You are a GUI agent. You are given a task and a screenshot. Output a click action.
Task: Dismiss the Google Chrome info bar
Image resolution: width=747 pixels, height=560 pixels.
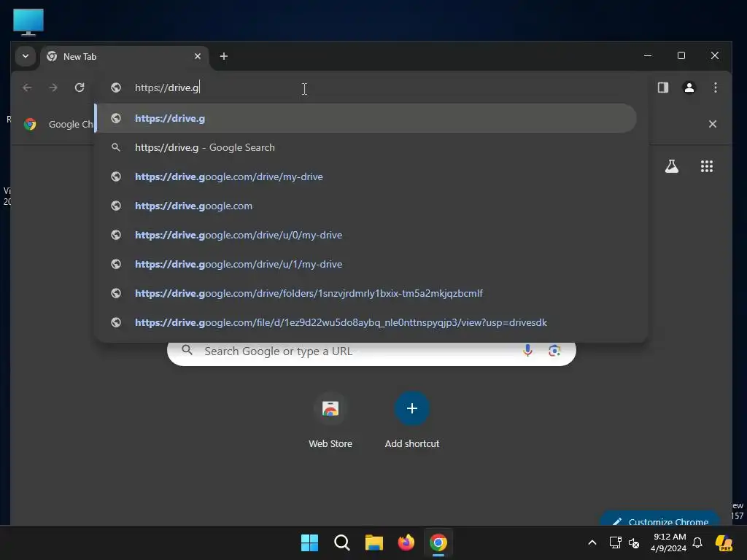(x=712, y=124)
